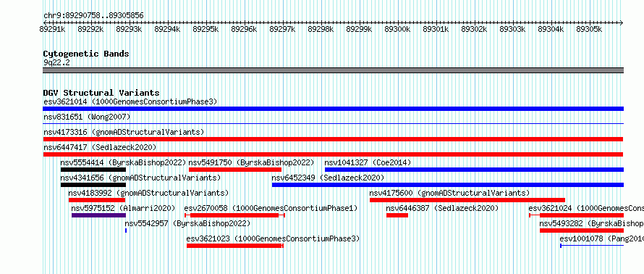Click the 89300k ruler tick
This screenshot has width=644, height=274.
[x=397, y=29]
